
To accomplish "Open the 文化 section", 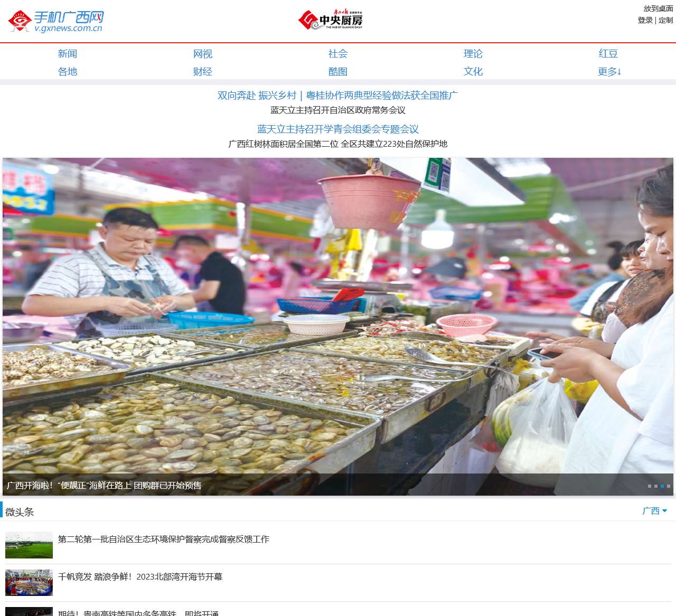I will pos(473,72).
